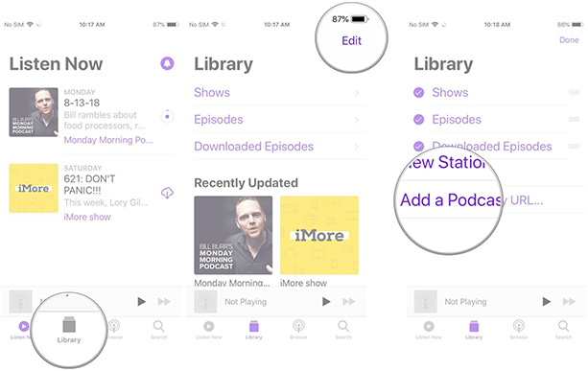Tap Done on the edit-mode Library screen
The image size is (588, 371).
[569, 40]
